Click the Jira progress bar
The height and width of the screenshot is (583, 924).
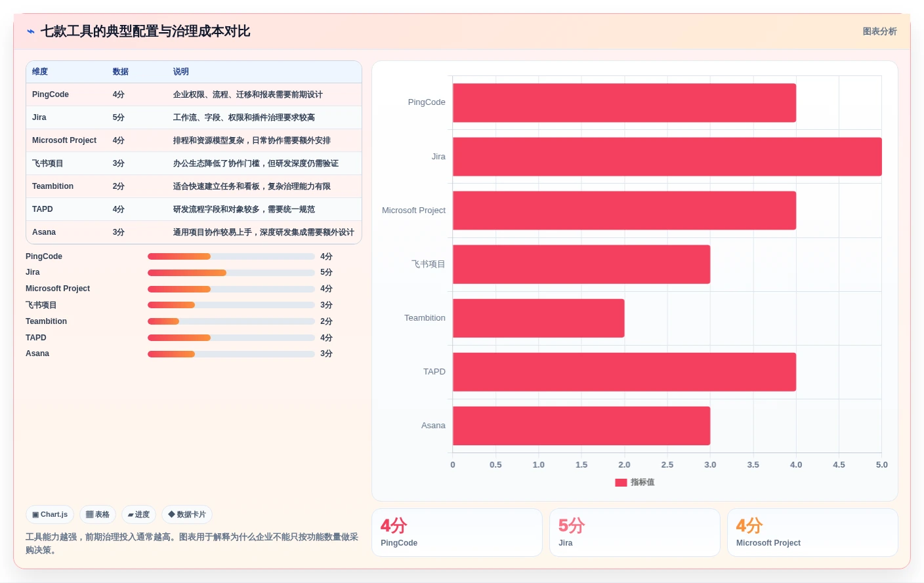tap(231, 273)
